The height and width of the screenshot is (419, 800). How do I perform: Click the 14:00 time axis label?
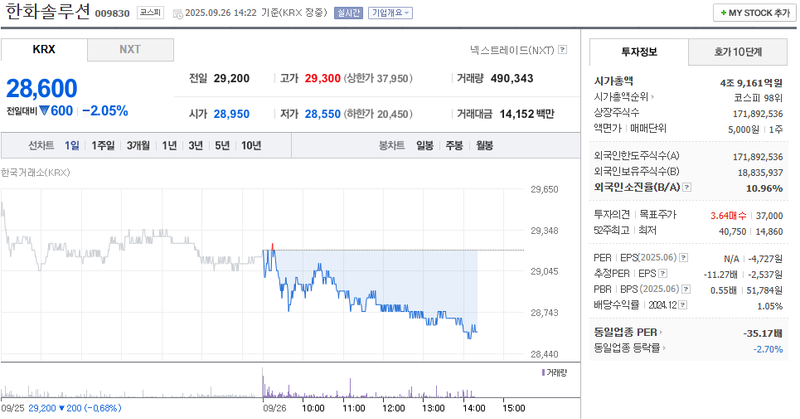pos(473,408)
